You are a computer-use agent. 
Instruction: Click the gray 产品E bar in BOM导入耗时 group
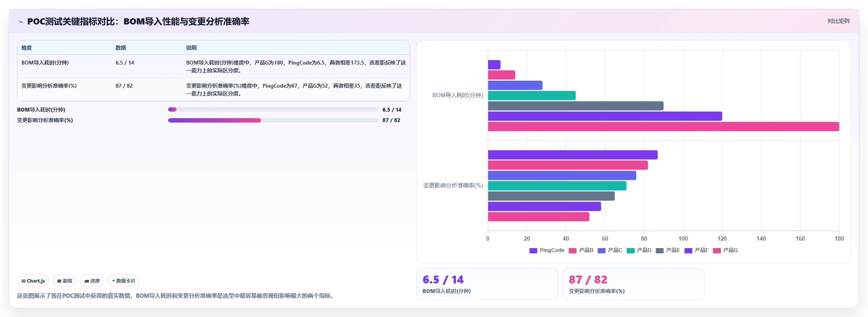[575, 106]
